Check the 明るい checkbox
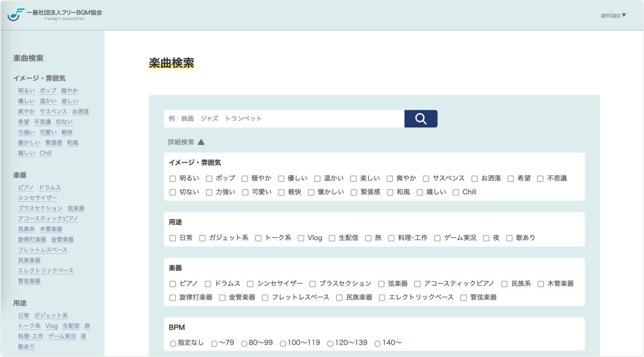 point(173,179)
